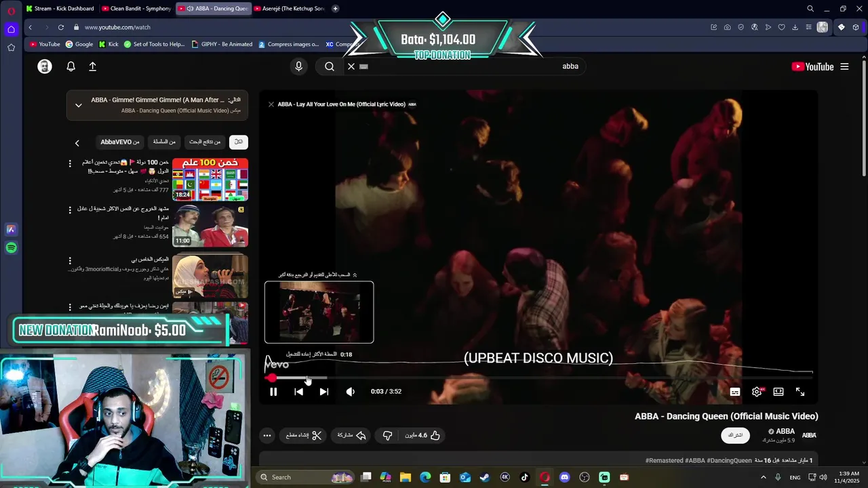This screenshot has height=488, width=868.
Task: Switch to Aserejé Ketchup Song tab
Action: (288, 8)
